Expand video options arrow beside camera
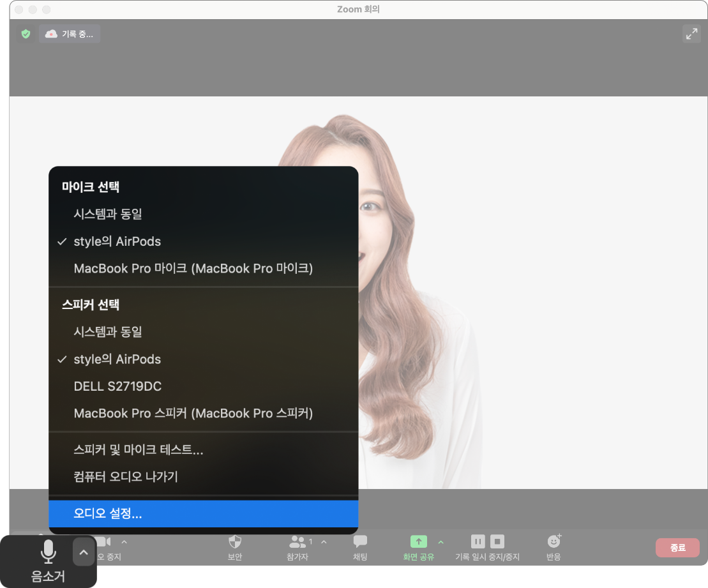708x588 pixels. (x=124, y=542)
